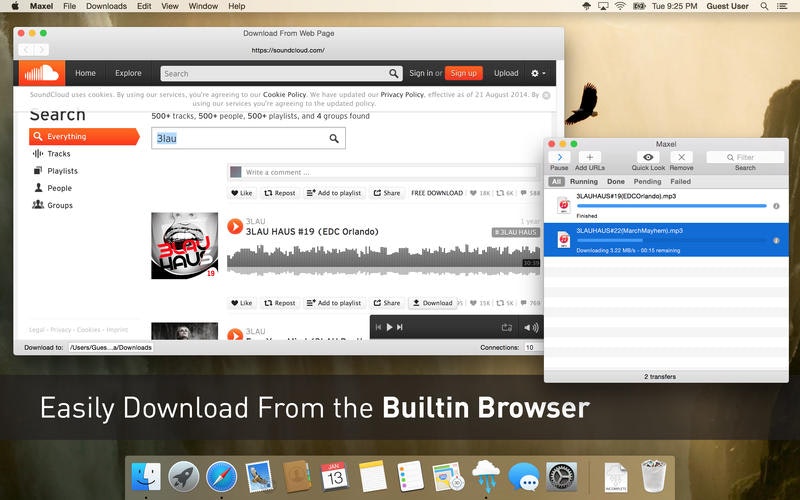
Task: Click the Sign in link
Action: (x=420, y=73)
